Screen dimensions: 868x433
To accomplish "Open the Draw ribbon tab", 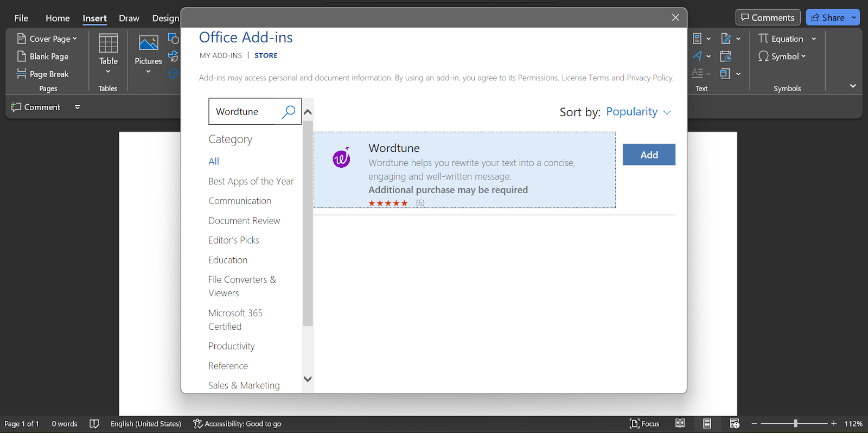I will coord(129,18).
